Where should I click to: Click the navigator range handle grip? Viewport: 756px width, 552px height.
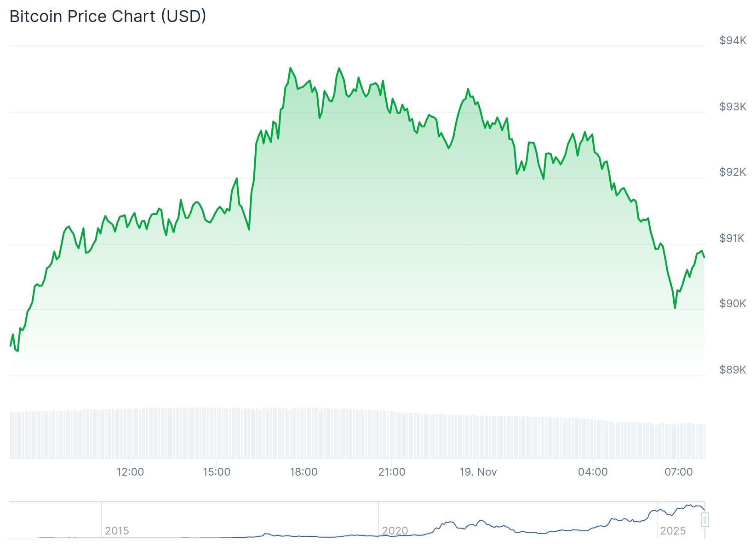705,520
